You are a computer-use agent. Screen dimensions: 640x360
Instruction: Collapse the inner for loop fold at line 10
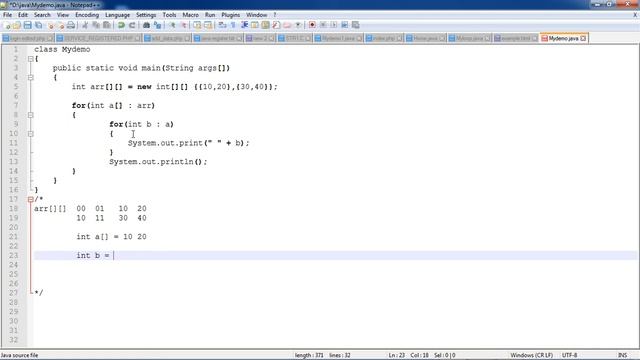31,134
